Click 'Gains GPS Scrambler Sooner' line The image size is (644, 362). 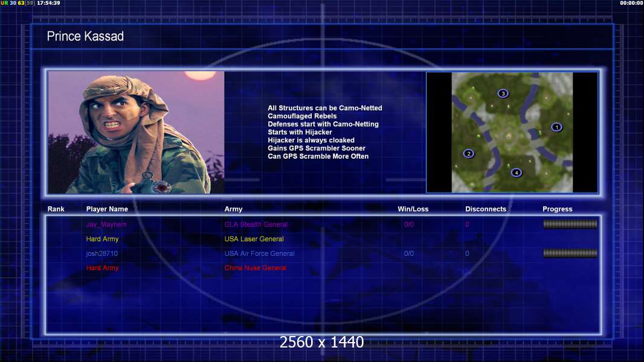click(317, 148)
